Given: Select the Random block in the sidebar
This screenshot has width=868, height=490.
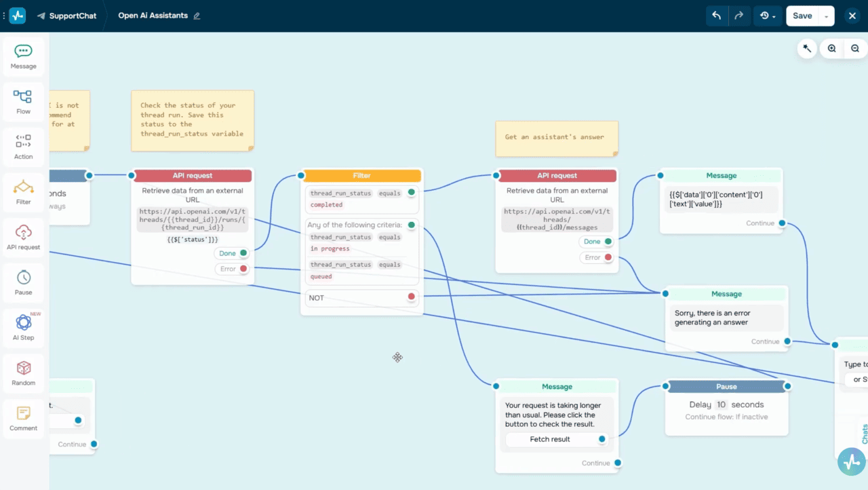Looking at the screenshot, I should tap(23, 373).
